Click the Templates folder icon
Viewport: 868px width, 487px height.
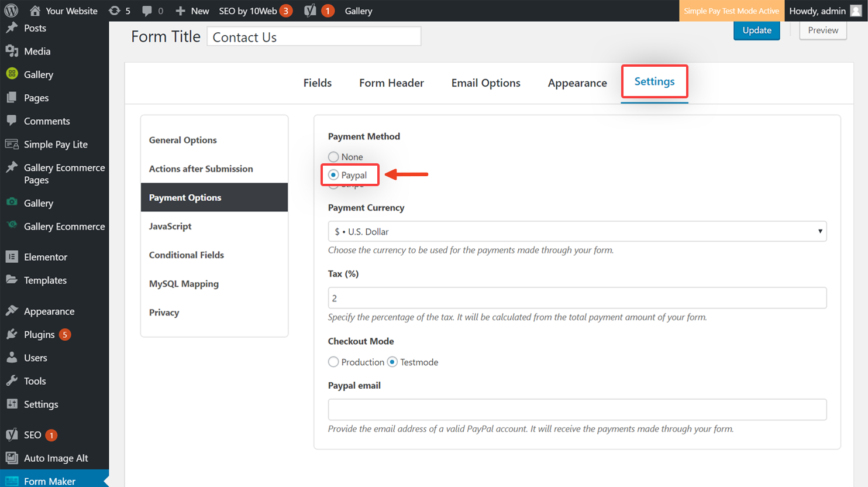tap(12, 280)
